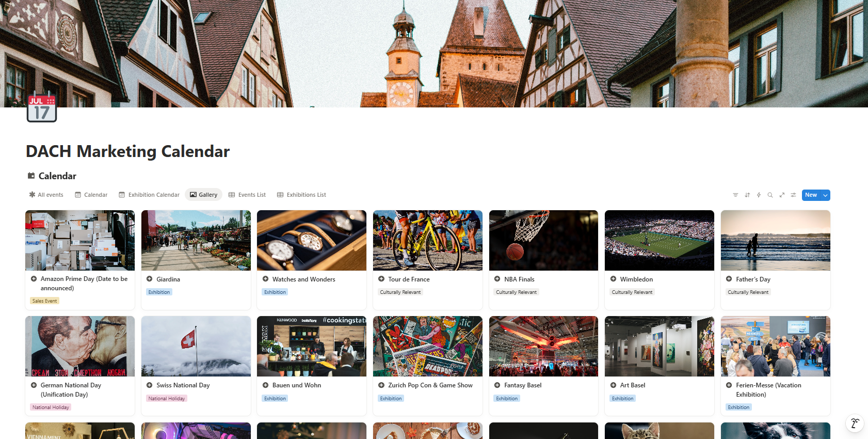Click the page icon beside Swiss National Day
This screenshot has height=439, width=868.
pos(149,385)
